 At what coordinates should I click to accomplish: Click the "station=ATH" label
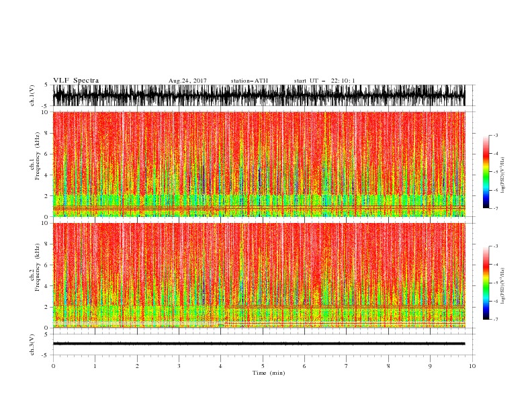(x=249, y=81)
